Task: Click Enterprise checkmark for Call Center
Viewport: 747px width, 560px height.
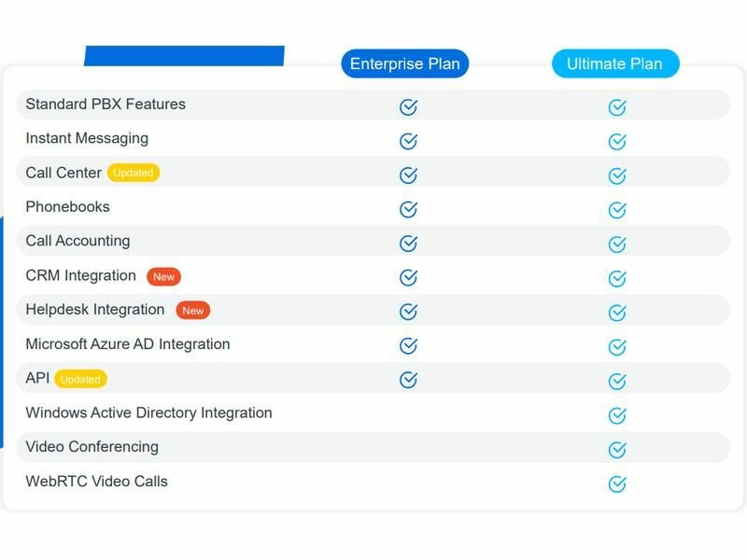Action: (x=408, y=175)
